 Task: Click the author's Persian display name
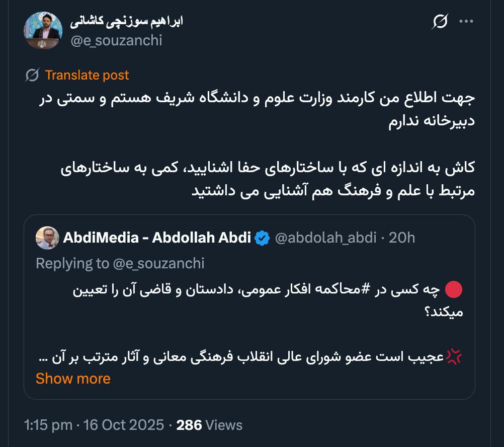coord(127,21)
